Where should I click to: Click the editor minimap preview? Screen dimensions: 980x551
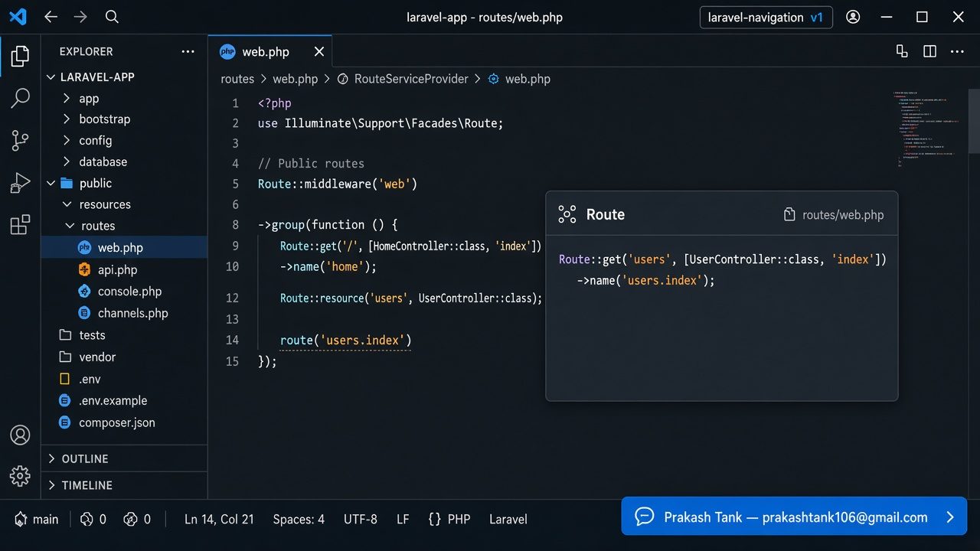click(928, 129)
